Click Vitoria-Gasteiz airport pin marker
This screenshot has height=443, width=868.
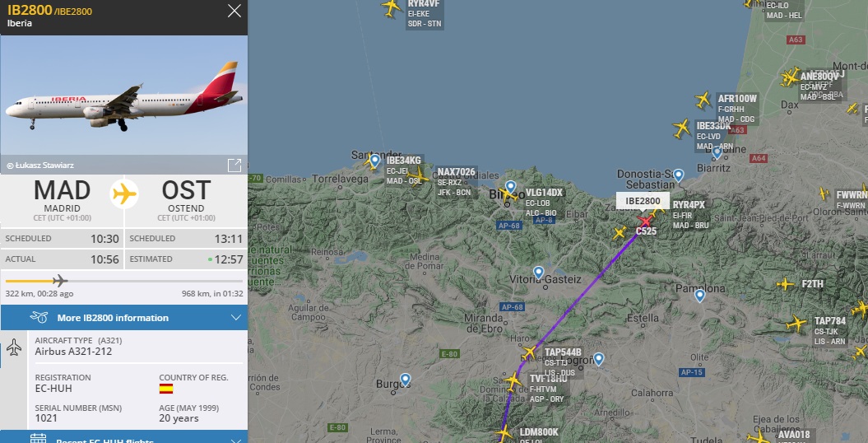[x=539, y=273]
